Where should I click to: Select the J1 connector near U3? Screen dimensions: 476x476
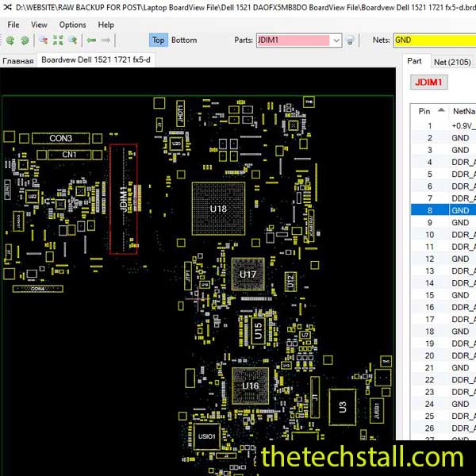coord(315,397)
